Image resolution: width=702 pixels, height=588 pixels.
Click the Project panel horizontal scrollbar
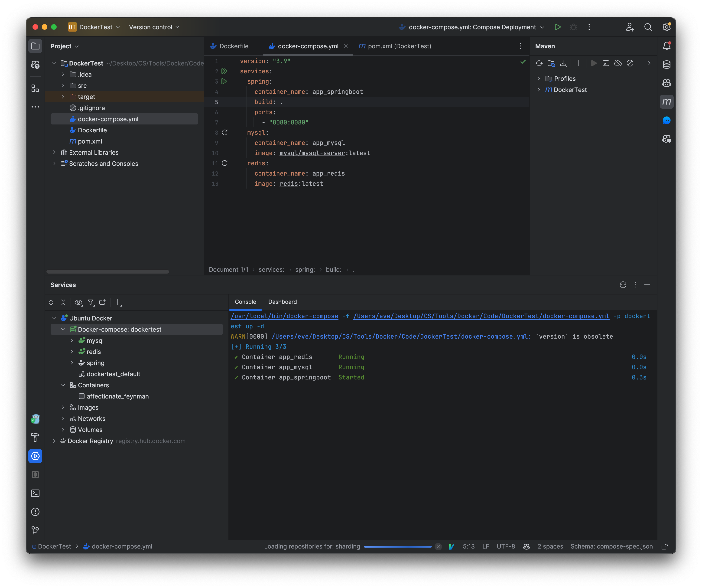pyautogui.click(x=108, y=272)
